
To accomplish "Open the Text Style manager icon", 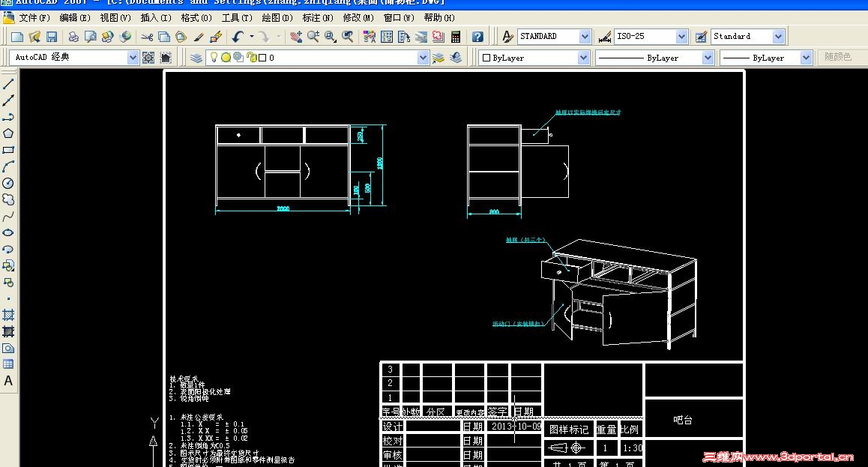I will (x=507, y=37).
